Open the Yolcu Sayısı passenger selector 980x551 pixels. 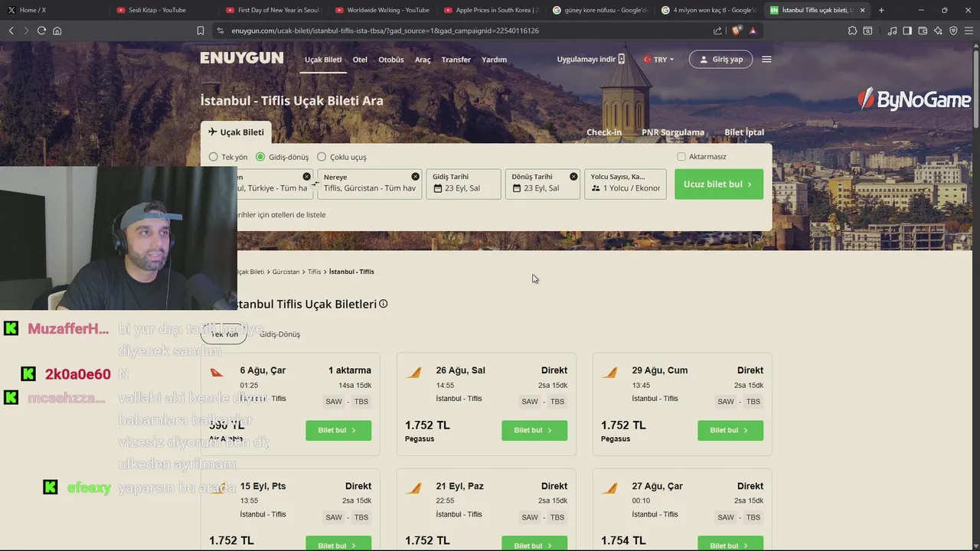coord(626,184)
